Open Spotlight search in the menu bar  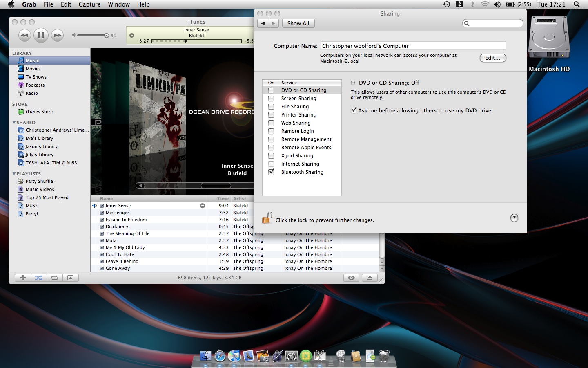[x=577, y=4]
